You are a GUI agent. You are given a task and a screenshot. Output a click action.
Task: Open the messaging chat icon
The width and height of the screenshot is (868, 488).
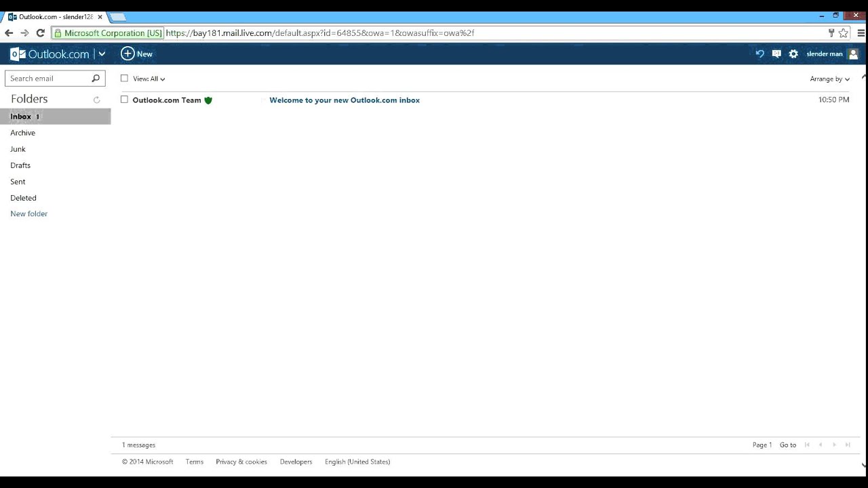click(776, 54)
